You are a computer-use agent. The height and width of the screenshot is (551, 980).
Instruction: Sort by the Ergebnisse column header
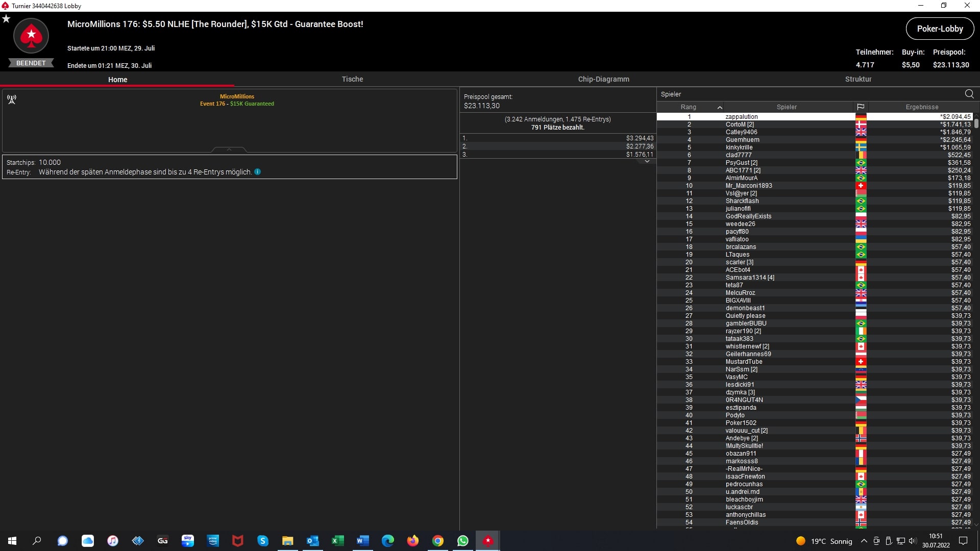pos(922,107)
